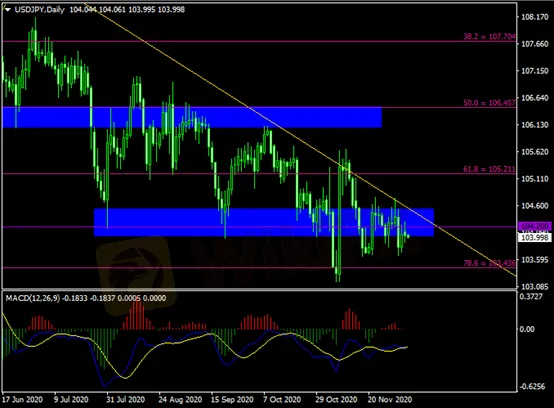Screen dimensions: 554x408
Task: Click the purple 104.200 price tag
Action: point(535,226)
